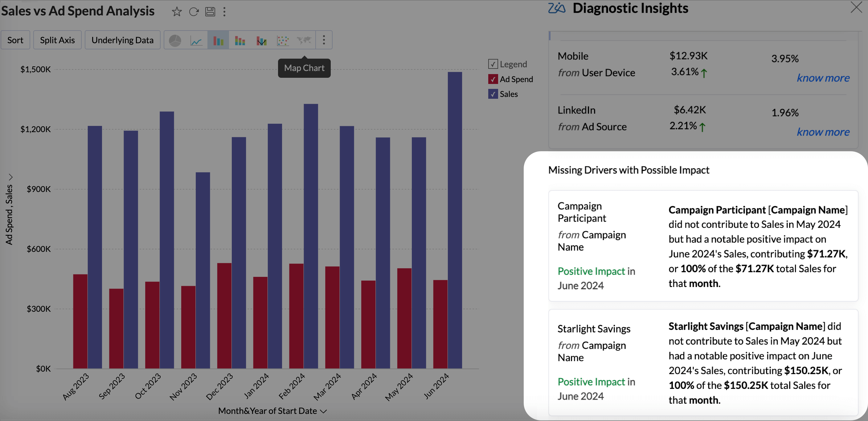Select the Combination chart icon

[261, 40]
